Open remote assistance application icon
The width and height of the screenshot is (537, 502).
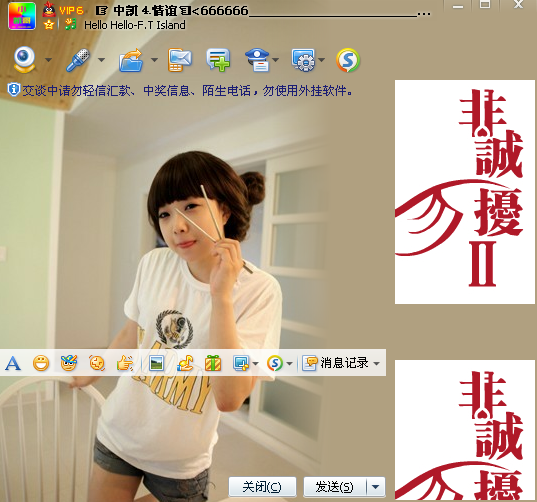click(303, 60)
